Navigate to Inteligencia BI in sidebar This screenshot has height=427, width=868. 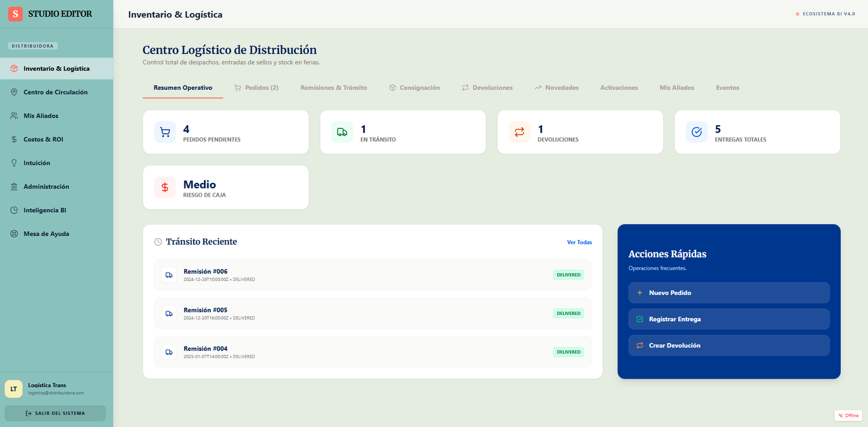(44, 210)
